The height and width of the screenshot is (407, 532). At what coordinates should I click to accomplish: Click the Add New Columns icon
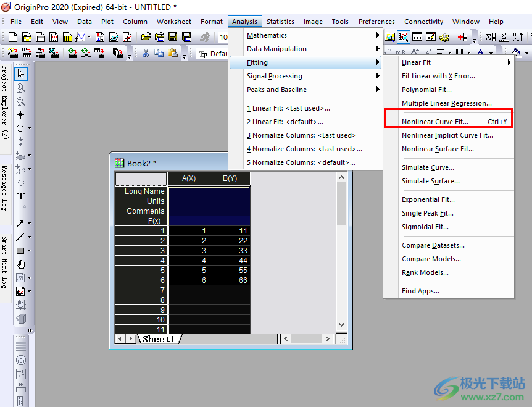click(462, 37)
